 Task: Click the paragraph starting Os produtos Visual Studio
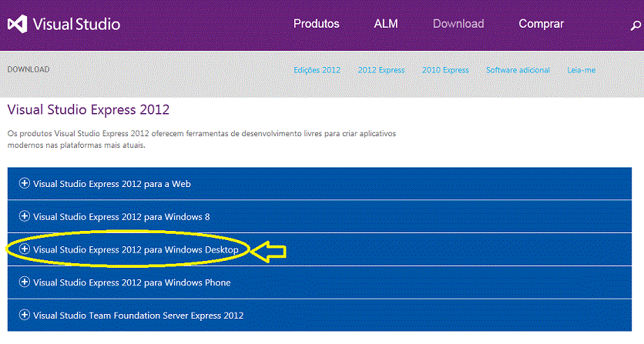[x=202, y=139]
